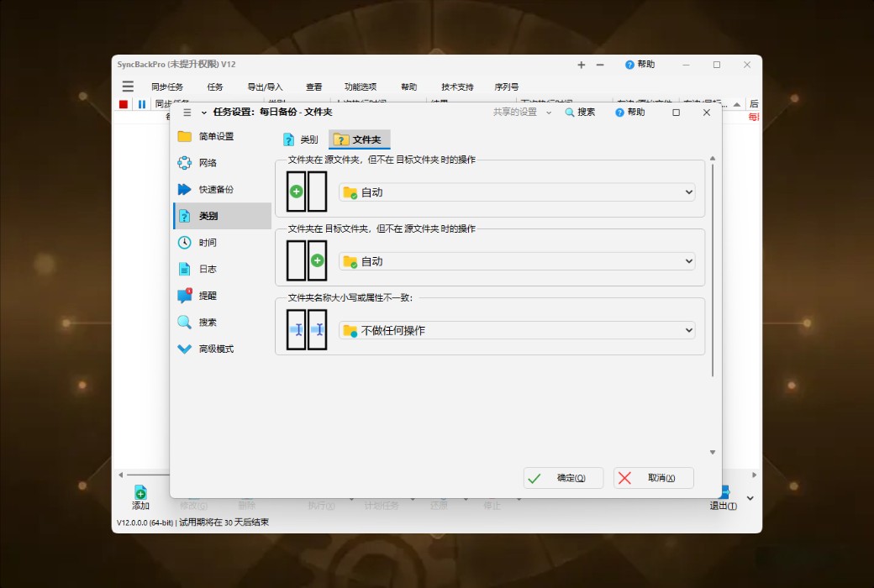Click the 确定 (OK) button

coord(563,478)
